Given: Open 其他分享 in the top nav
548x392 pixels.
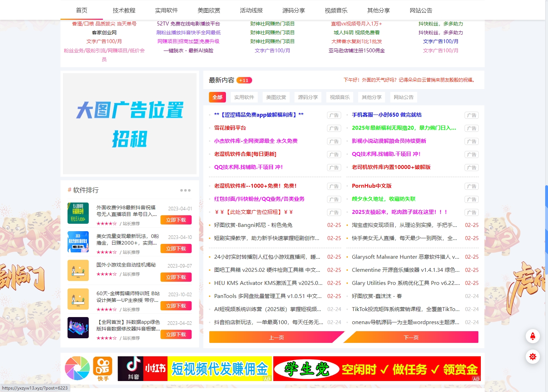Looking at the screenshot, I should [379, 10].
